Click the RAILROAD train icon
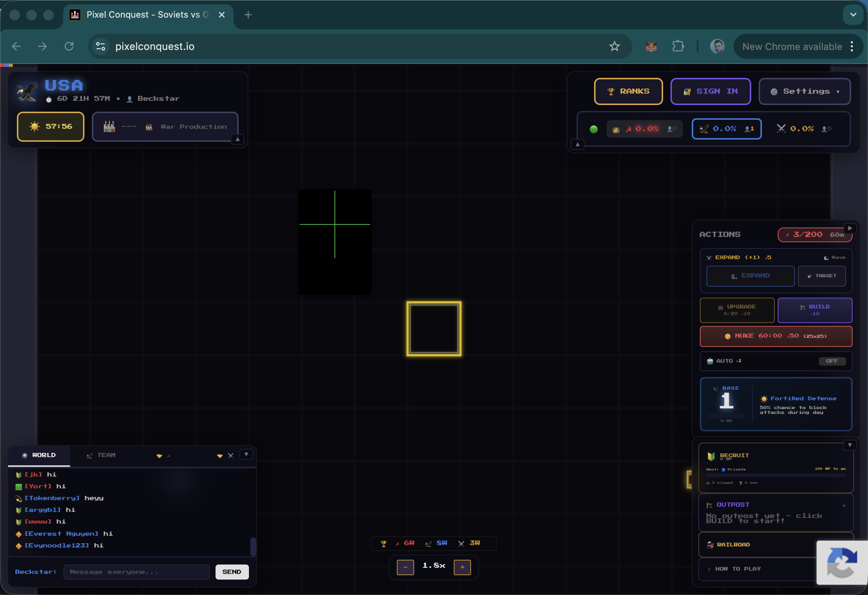 pos(710,545)
